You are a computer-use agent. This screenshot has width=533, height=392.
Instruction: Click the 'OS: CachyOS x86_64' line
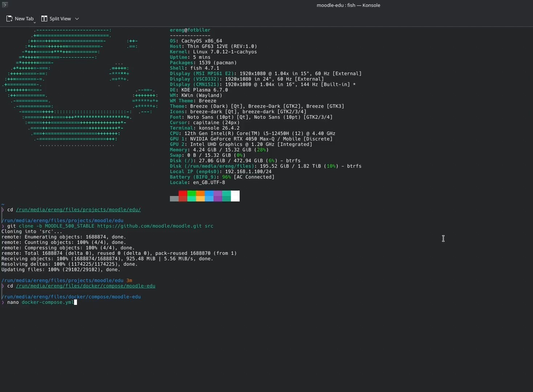[x=196, y=41]
